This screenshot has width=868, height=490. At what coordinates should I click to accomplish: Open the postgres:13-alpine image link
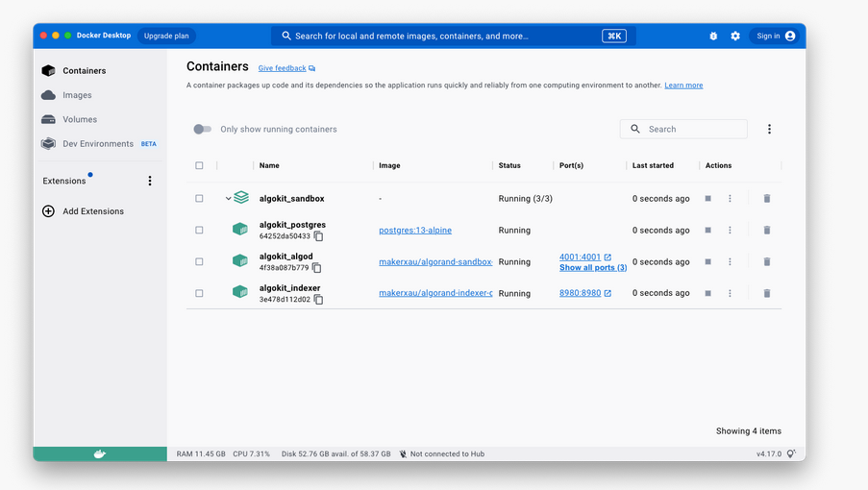pos(415,230)
